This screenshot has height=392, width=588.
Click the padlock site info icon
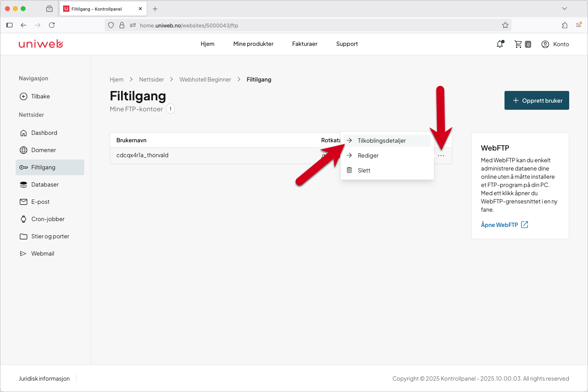[x=122, y=25]
